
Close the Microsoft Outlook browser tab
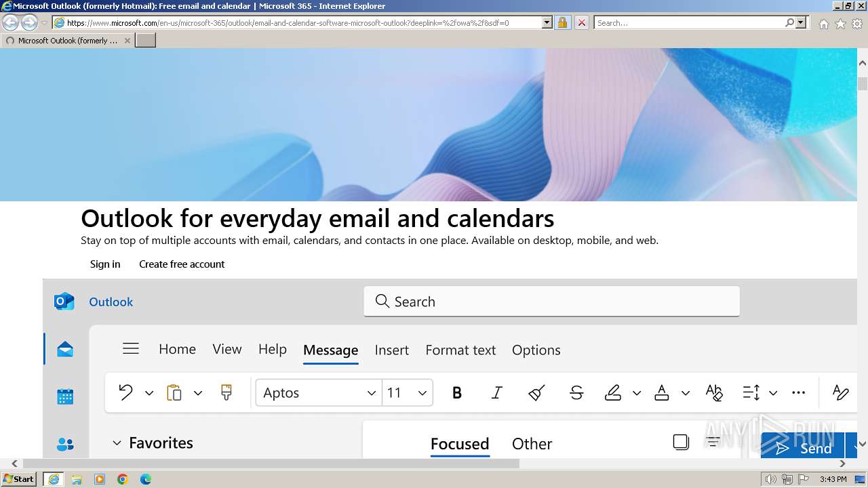click(x=127, y=41)
